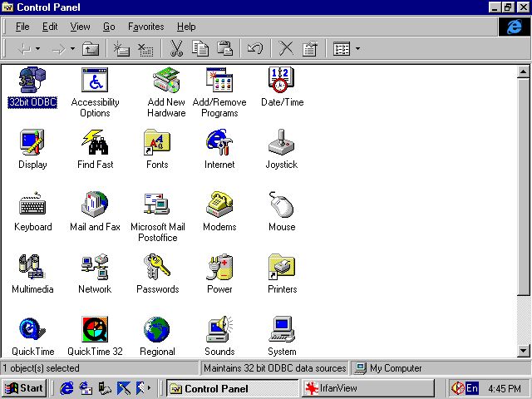Click Control Panel taskbar button
The image size is (532, 399).
point(233,388)
